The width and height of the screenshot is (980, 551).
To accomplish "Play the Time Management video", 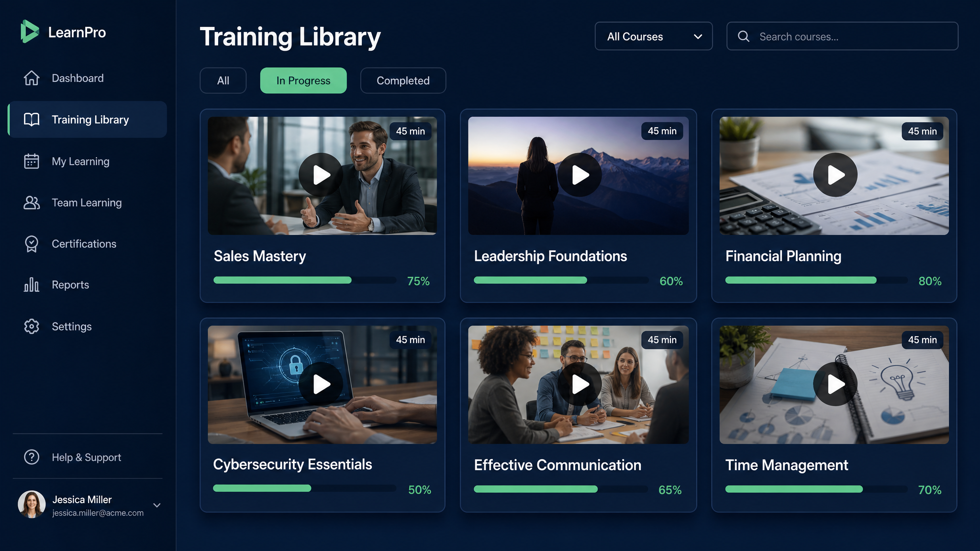I will (835, 384).
